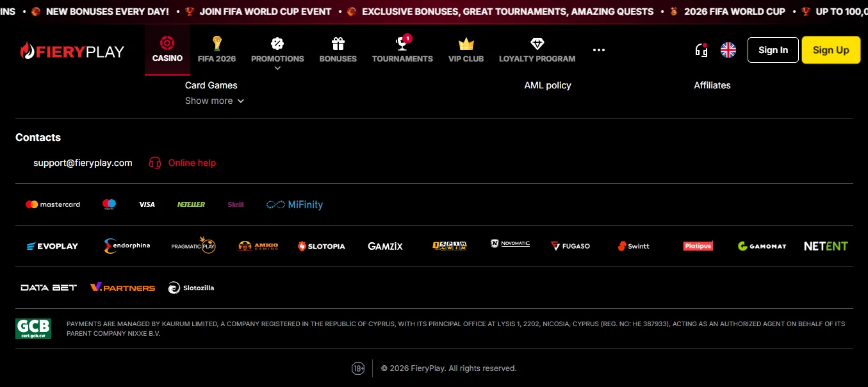
Task: Click the Mastercard payment logo
Action: point(53,204)
